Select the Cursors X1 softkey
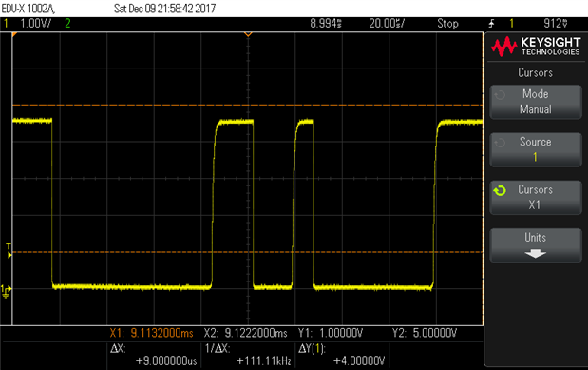This screenshot has width=588, height=370. click(536, 197)
